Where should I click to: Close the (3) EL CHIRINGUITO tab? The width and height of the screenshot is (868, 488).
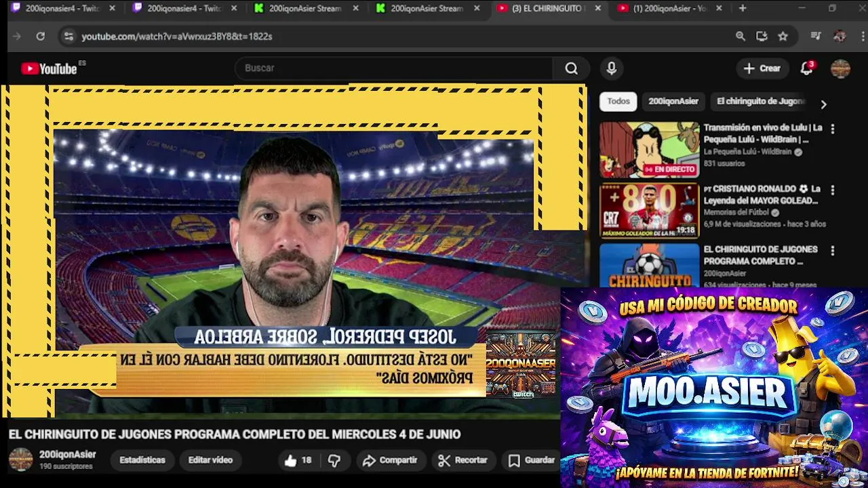point(597,9)
